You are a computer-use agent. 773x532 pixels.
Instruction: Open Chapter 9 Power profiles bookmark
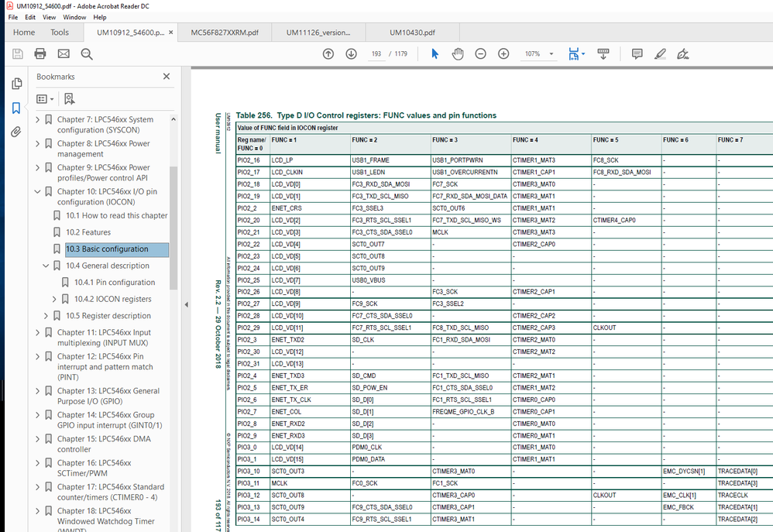pos(104,173)
